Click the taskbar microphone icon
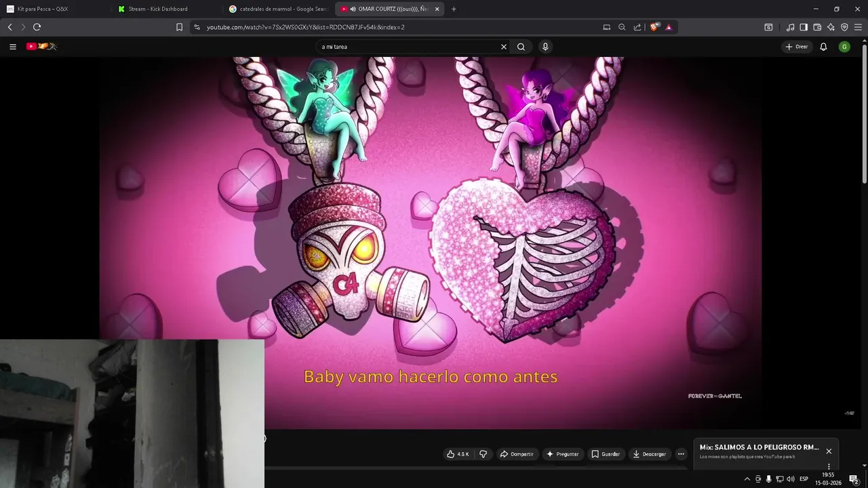The height and width of the screenshot is (488, 868). click(x=768, y=479)
